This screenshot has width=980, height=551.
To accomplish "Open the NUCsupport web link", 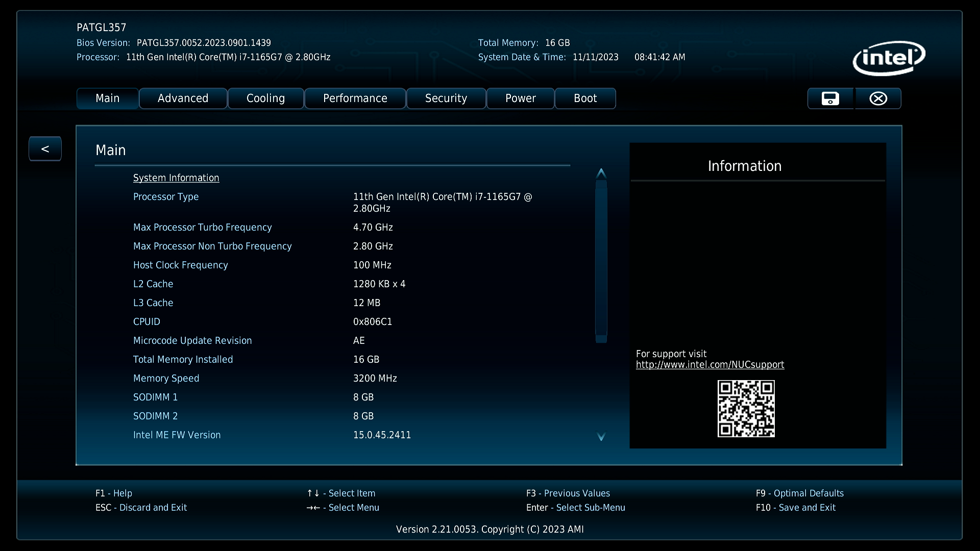I will (x=709, y=365).
